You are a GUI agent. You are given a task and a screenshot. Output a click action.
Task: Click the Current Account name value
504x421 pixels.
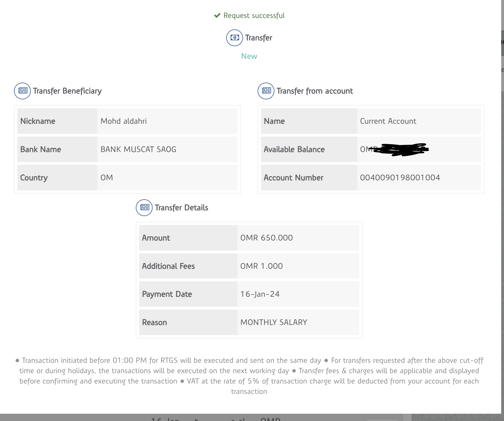[388, 121]
